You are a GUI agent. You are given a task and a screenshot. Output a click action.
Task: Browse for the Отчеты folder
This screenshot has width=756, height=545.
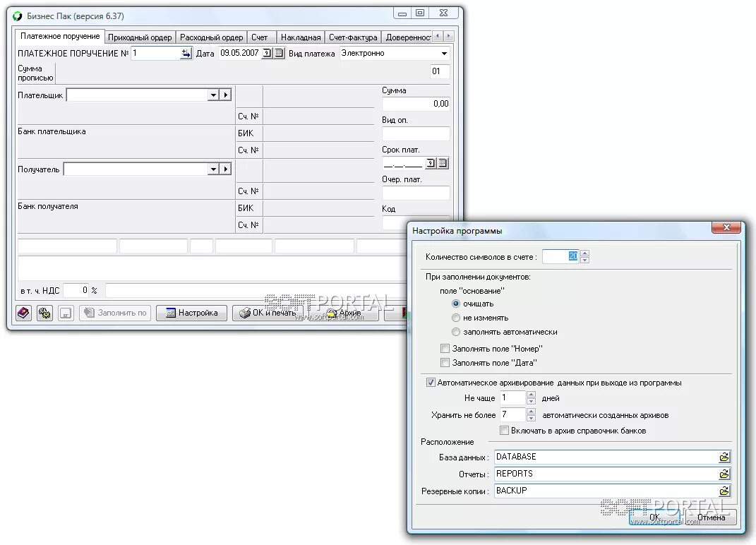pos(724,474)
